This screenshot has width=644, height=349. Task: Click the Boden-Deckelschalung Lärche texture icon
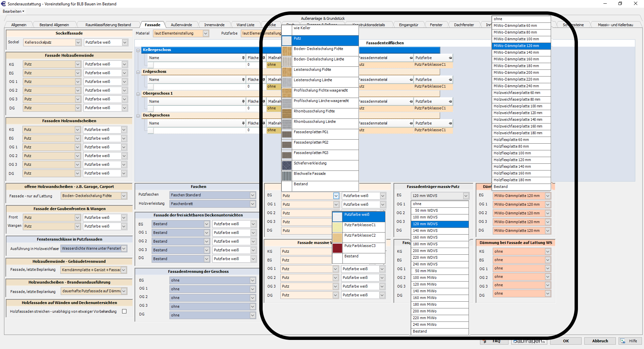click(x=286, y=61)
